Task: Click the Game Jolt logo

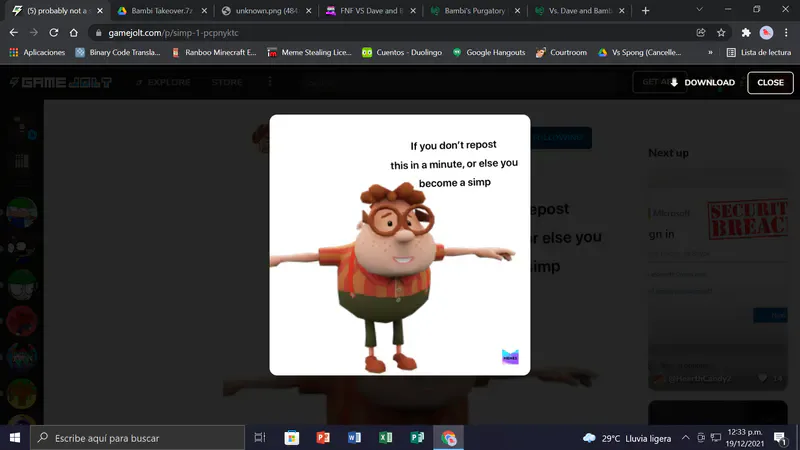Action: (x=61, y=82)
